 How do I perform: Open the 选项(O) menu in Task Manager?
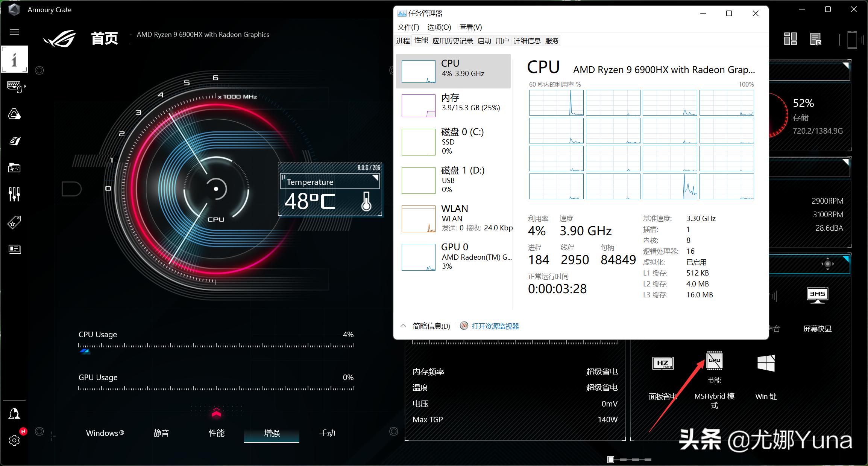439,27
